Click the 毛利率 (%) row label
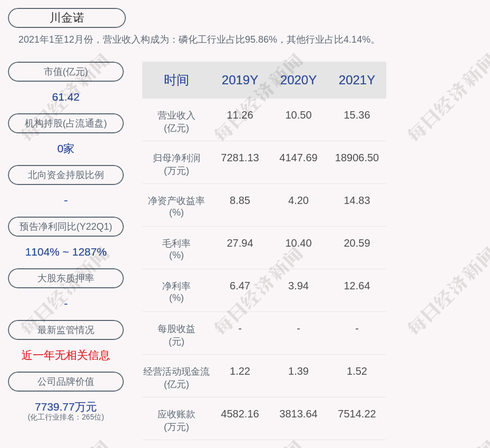Image resolution: width=490 pixels, height=448 pixels. pyautogui.click(x=177, y=249)
